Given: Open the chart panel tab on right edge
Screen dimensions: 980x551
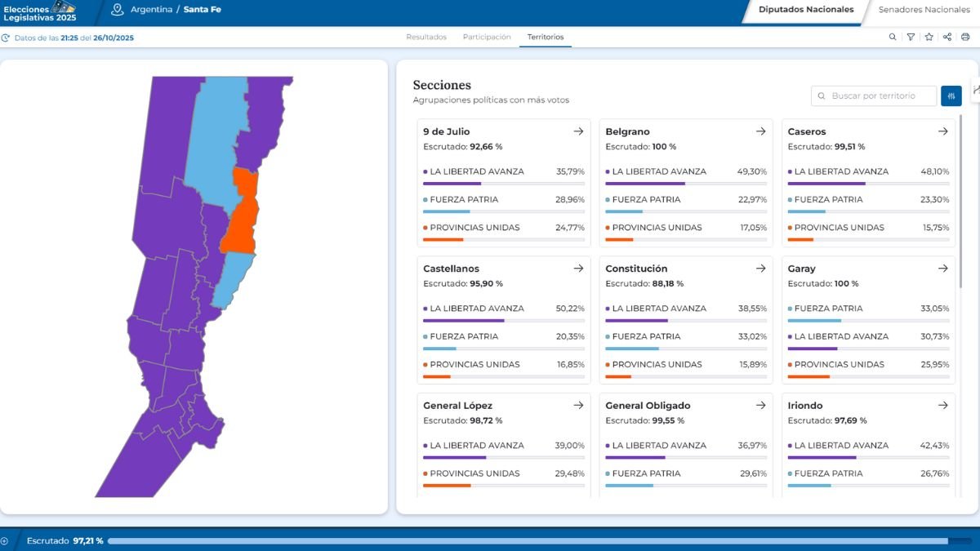Looking at the screenshot, I should [x=976, y=89].
